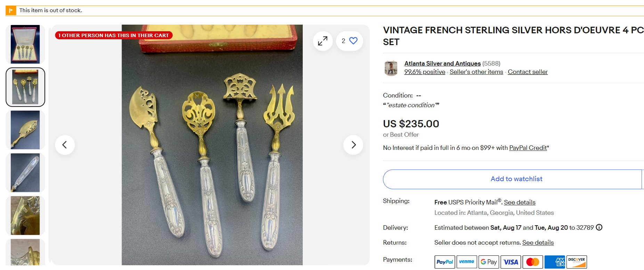The image size is (644, 270).
Task: Add the item to watchlist
Action: (516, 179)
